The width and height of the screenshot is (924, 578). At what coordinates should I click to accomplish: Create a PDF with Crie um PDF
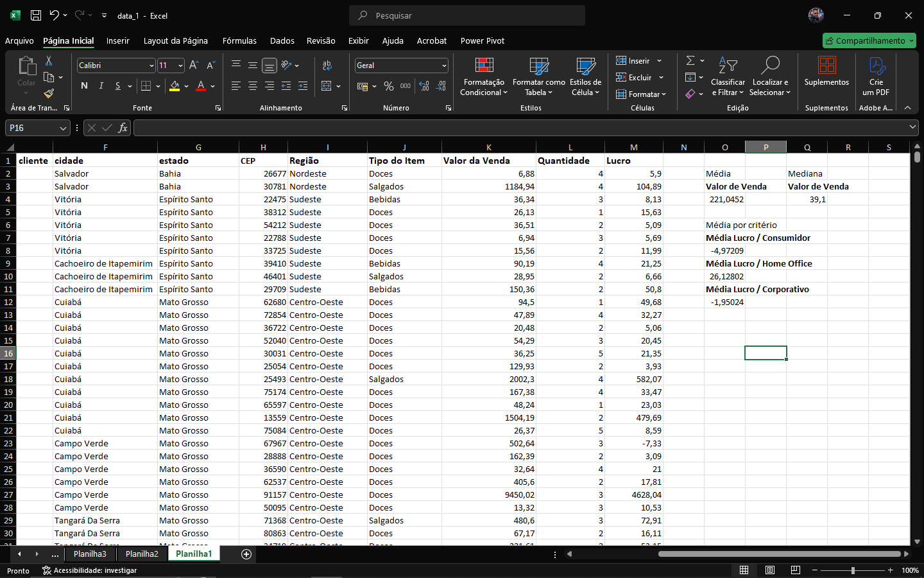pos(876,76)
